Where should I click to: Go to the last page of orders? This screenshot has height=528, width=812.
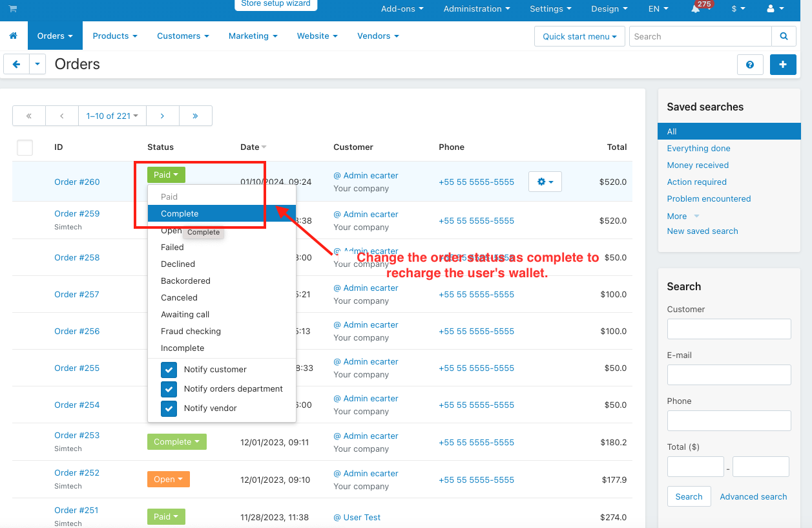tap(195, 116)
